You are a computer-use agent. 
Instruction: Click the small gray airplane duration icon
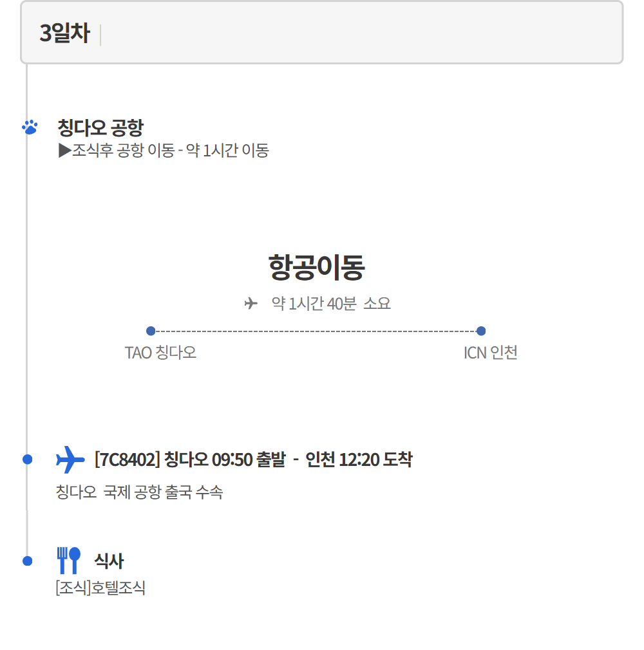[251, 303]
